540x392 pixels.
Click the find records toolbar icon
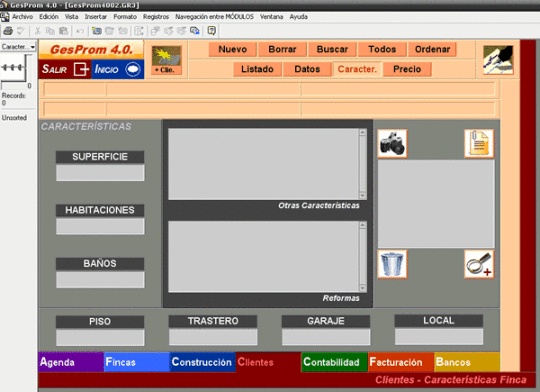click(x=195, y=31)
